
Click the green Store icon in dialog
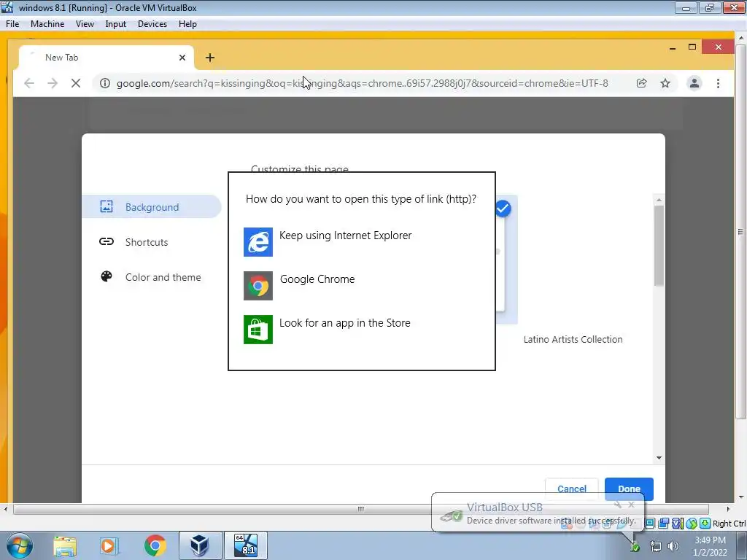click(x=258, y=330)
